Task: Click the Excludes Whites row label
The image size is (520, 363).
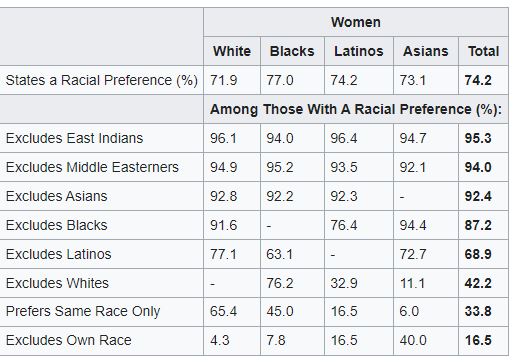Action: pos(57,283)
